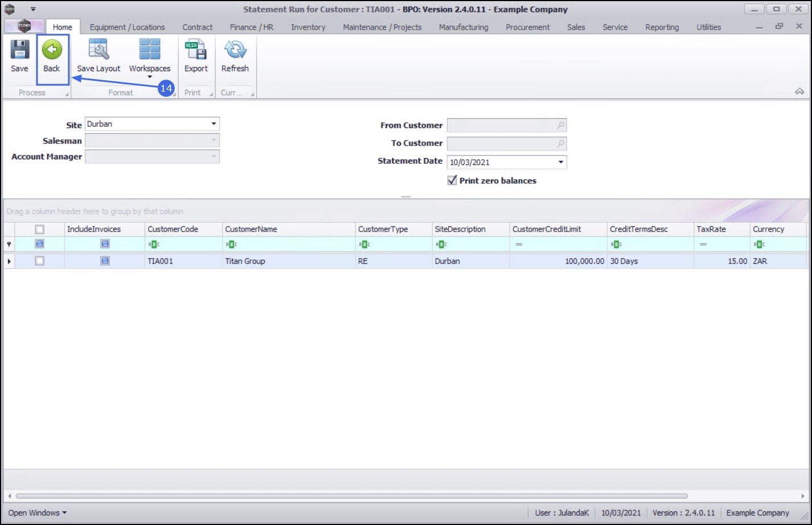Toggle IncludeInvoices checkbox for Titan Group row
The width and height of the screenshot is (812, 525).
tap(105, 261)
